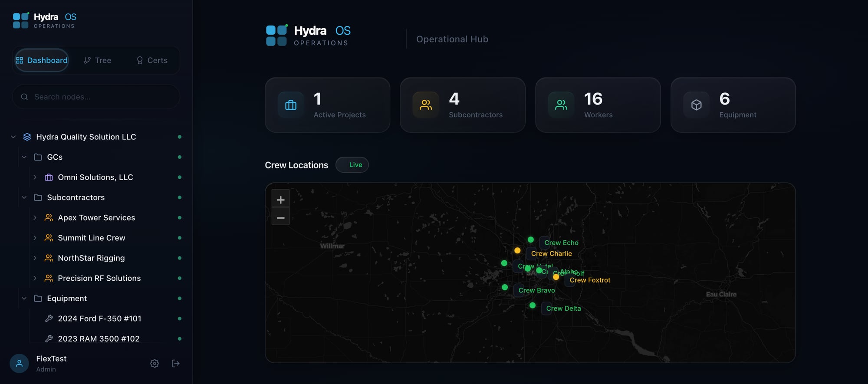Screen dimensions: 868x384
Task: Collapse the Equipment folder
Action: click(x=24, y=299)
